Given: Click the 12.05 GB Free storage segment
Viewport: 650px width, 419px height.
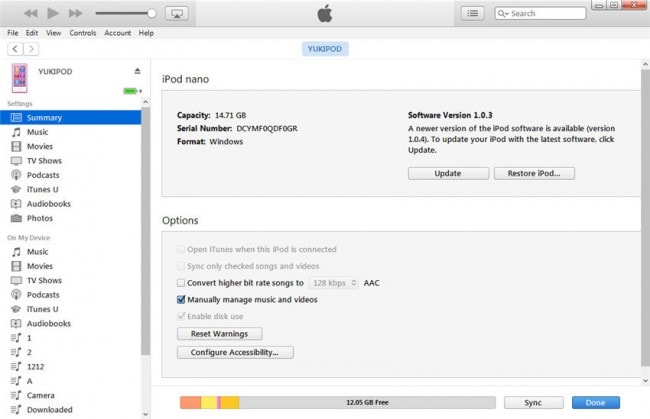Looking at the screenshot, I should (367, 402).
